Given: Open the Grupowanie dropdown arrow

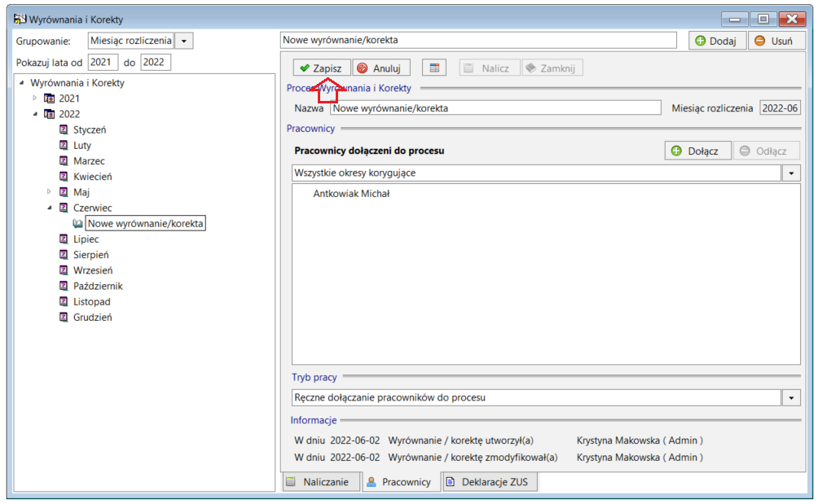Looking at the screenshot, I should [183, 41].
